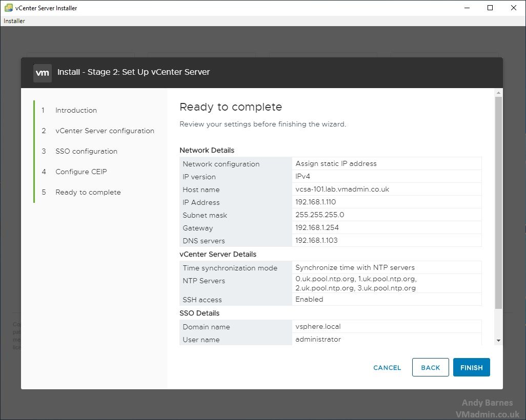Click the 'SSH access' row label
526x420 pixels.
point(203,299)
